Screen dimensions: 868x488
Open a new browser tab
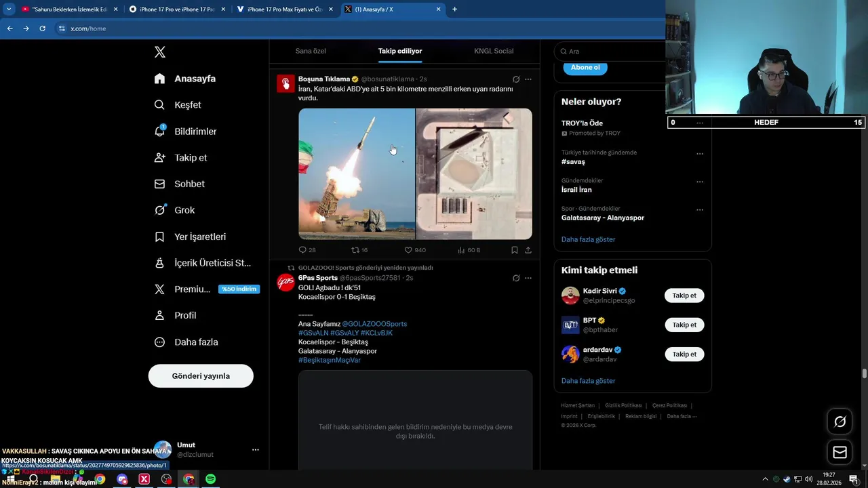point(454,9)
